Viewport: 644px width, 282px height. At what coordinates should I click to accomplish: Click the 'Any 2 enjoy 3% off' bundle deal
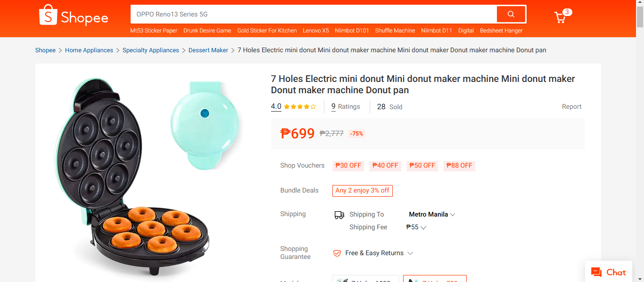pos(362,191)
